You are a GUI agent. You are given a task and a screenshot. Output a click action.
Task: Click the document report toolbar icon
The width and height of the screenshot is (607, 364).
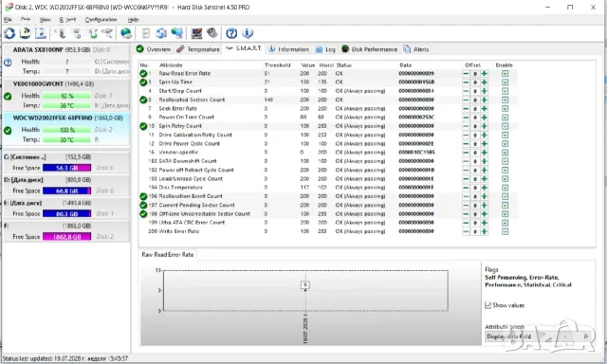145,33
